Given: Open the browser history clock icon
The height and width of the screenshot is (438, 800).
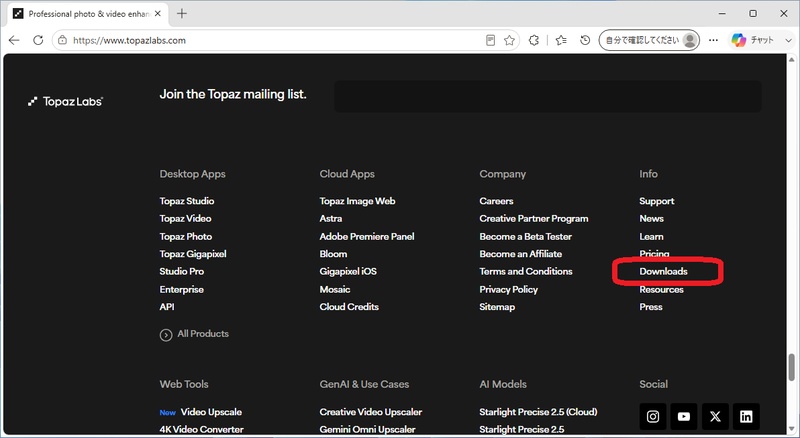Looking at the screenshot, I should 585,40.
